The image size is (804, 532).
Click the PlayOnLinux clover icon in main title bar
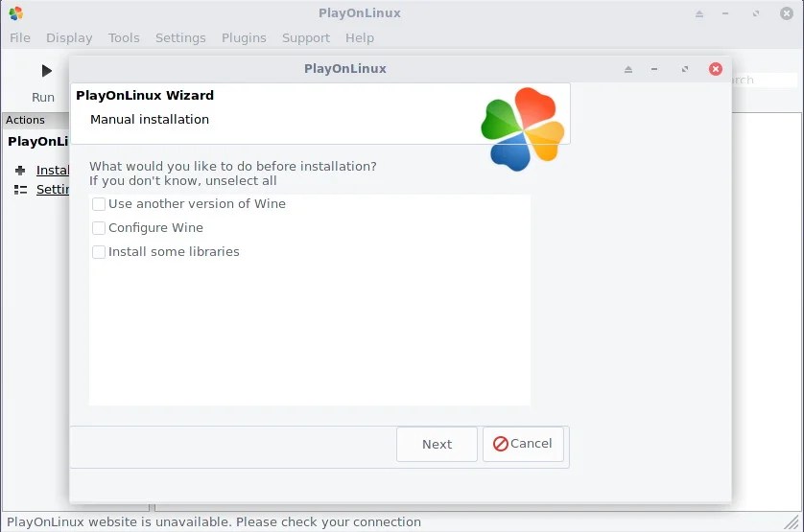click(16, 12)
